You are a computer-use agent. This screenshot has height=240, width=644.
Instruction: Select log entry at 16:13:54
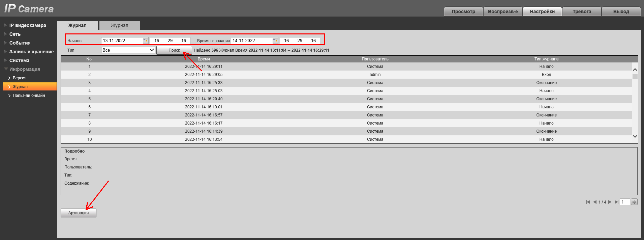pyautogui.click(x=346, y=139)
